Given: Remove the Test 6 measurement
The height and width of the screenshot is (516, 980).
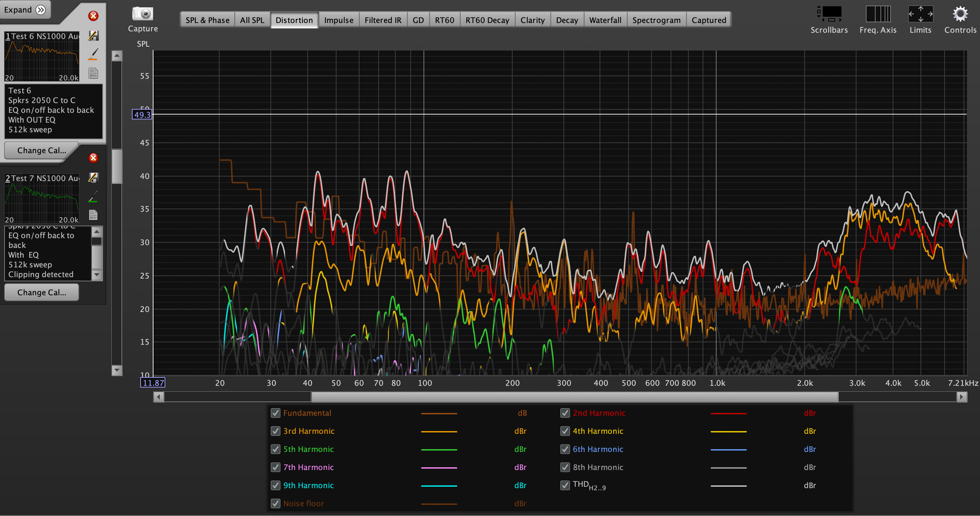Looking at the screenshot, I should click(93, 16).
